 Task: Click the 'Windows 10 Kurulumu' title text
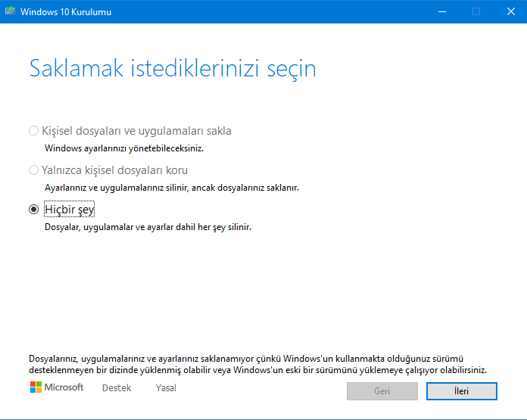66,12
